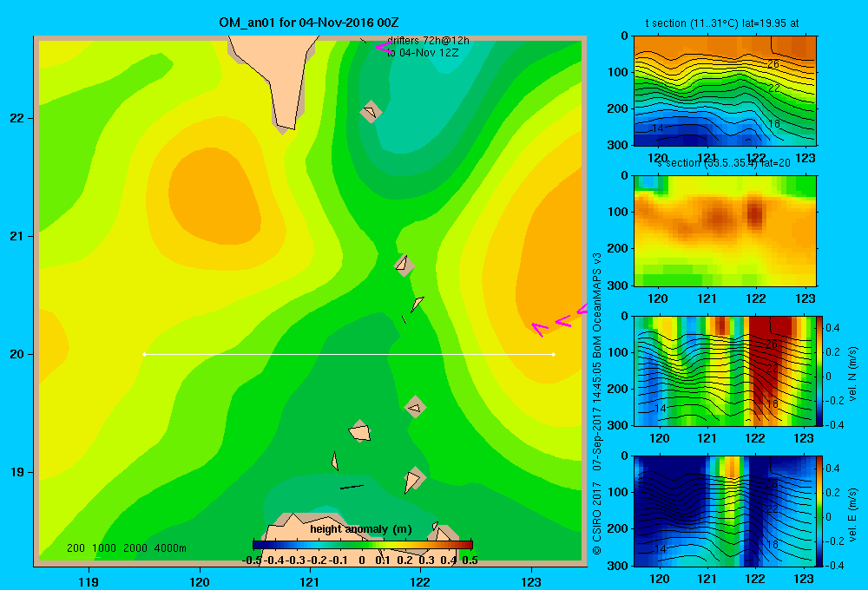Select the "height anomaly (m)" colour bar label

pyautogui.click(x=361, y=529)
